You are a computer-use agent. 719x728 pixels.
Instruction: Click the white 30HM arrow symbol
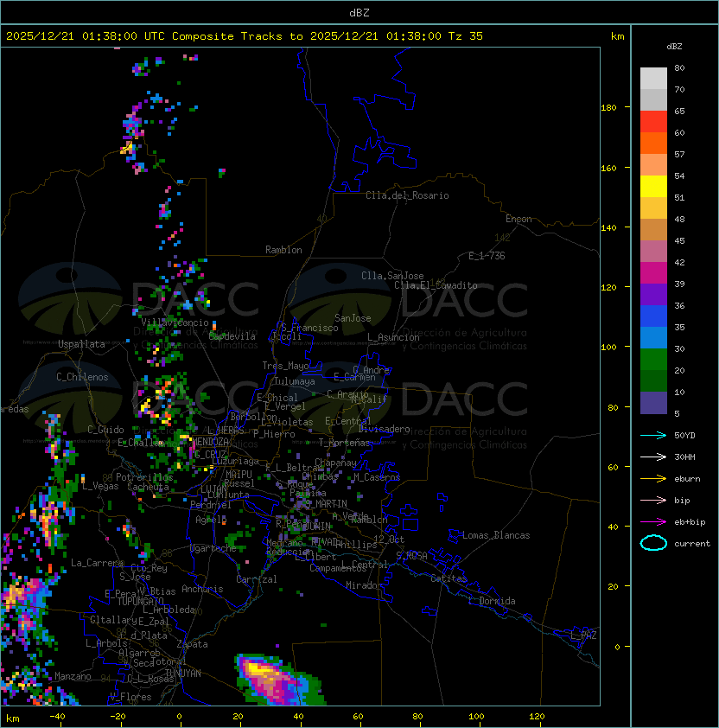[653, 457]
